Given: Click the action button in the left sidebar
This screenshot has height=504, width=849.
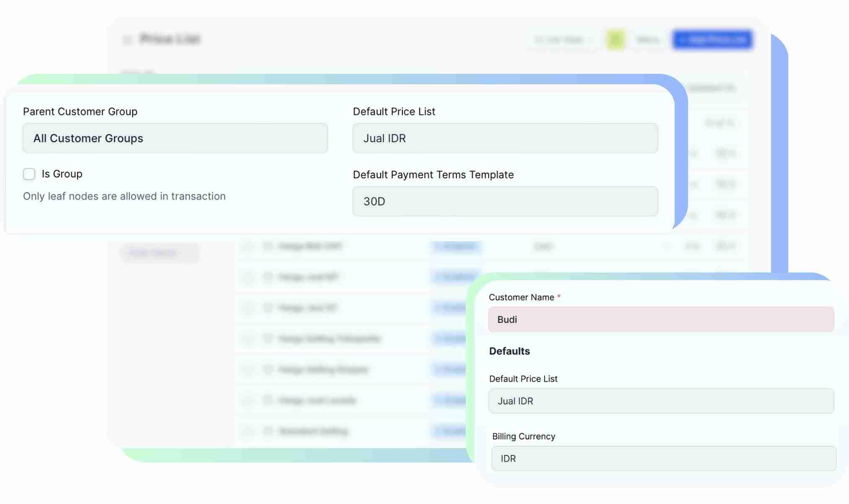Looking at the screenshot, I should click(160, 252).
